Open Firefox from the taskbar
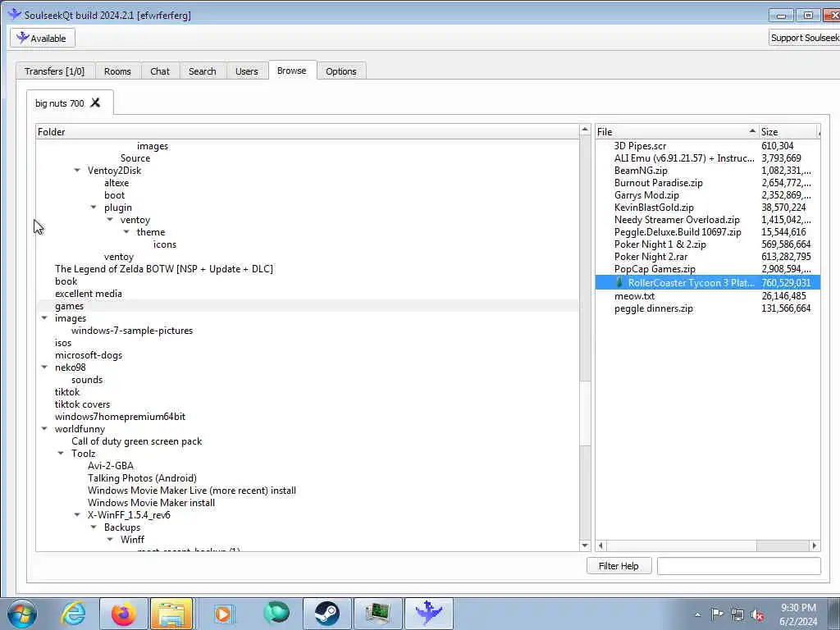840x630 pixels. point(123,614)
